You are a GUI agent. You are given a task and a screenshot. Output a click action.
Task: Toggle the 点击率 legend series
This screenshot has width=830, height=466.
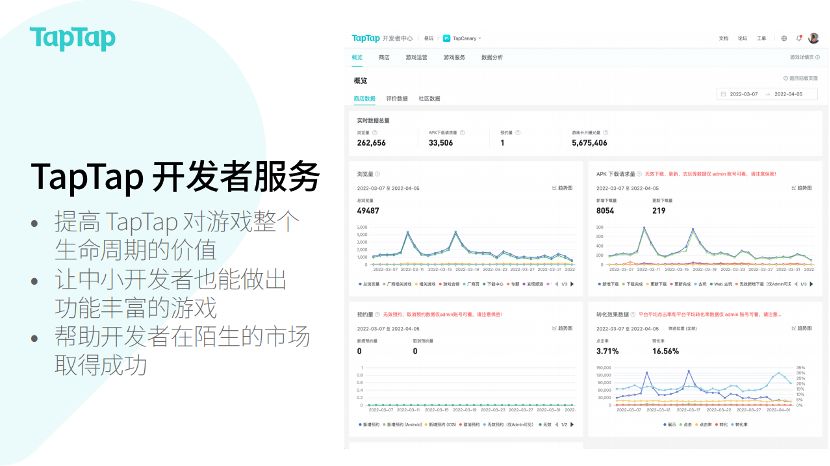point(705,425)
